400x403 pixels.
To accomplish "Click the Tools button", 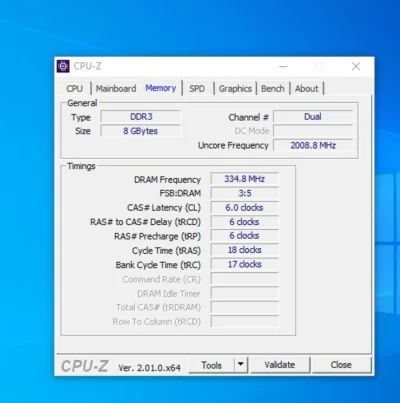I will [211, 365].
